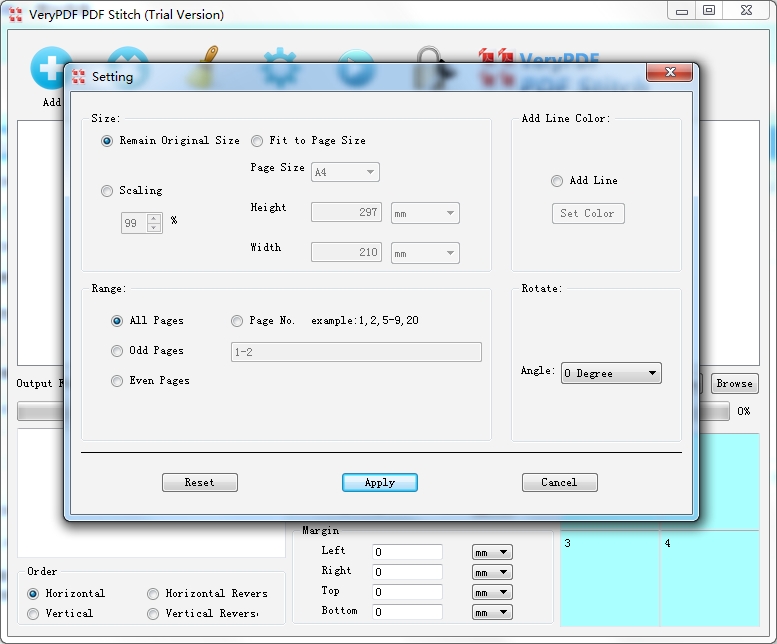
Task: Expand the Page Size A4 dropdown
Action: tap(345, 172)
